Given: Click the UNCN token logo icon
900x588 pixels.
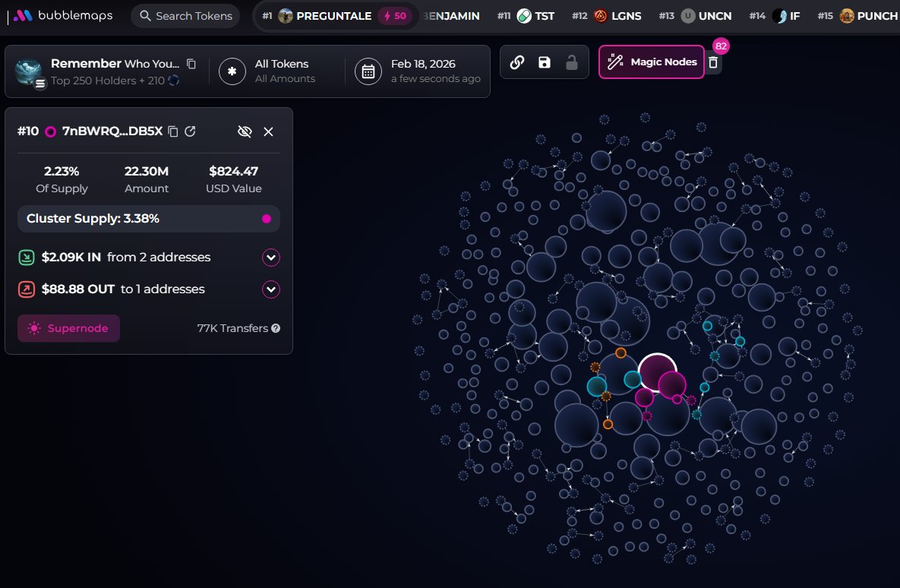Looking at the screenshot, I should click(x=687, y=16).
